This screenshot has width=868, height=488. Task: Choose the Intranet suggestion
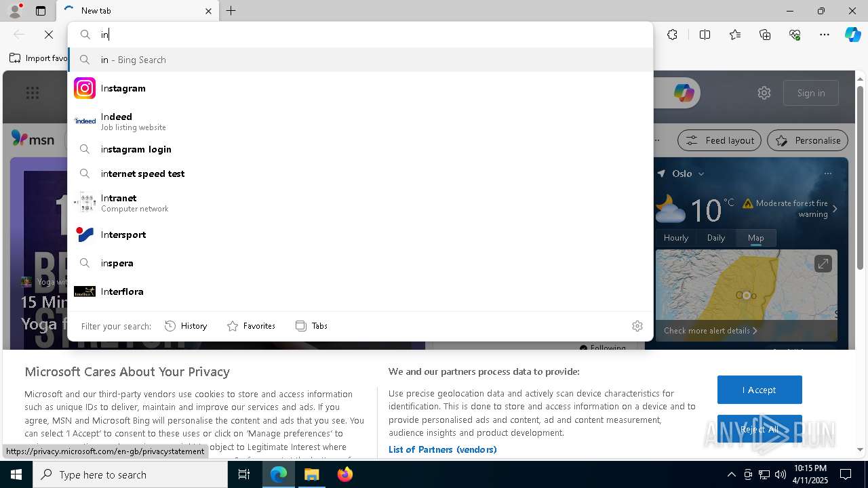[360, 203]
